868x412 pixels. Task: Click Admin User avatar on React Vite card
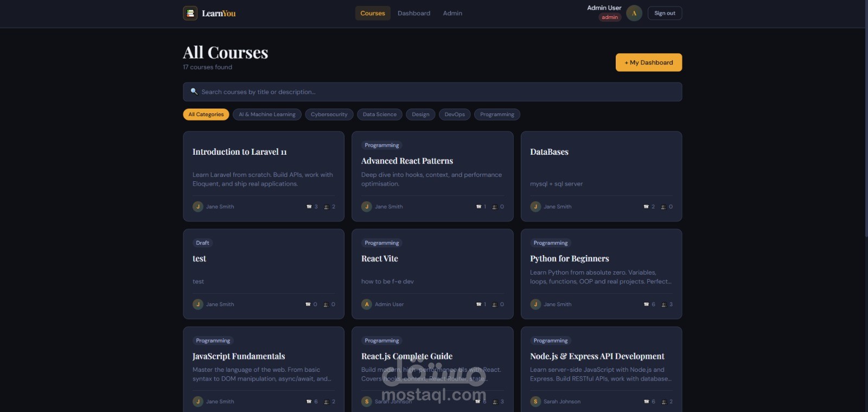tap(367, 304)
